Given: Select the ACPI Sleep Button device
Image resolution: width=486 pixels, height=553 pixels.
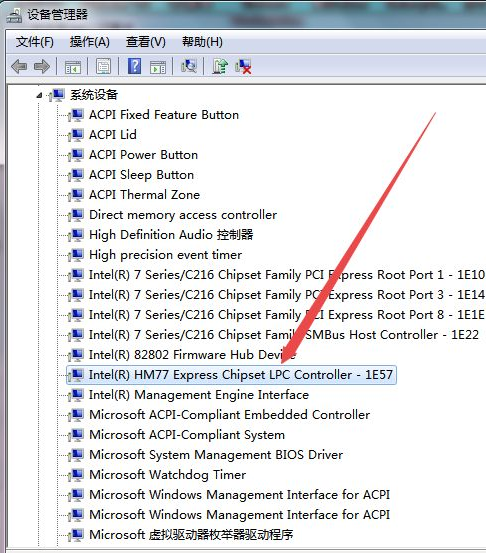Looking at the screenshot, I should 141,175.
